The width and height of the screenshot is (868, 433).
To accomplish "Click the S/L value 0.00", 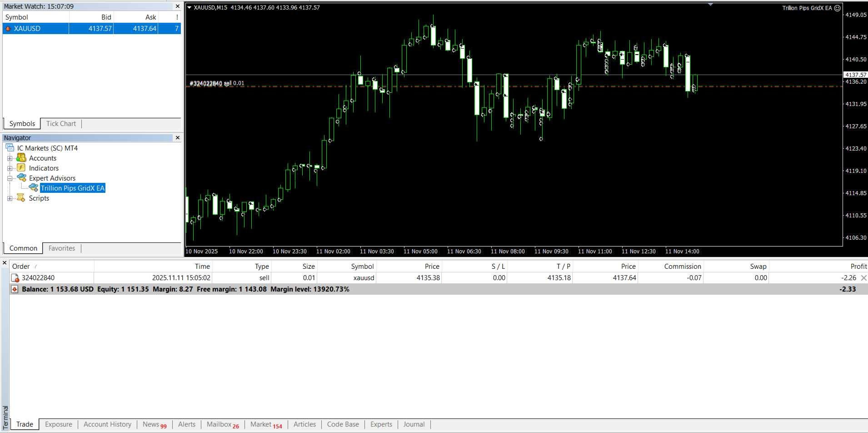I will (499, 278).
